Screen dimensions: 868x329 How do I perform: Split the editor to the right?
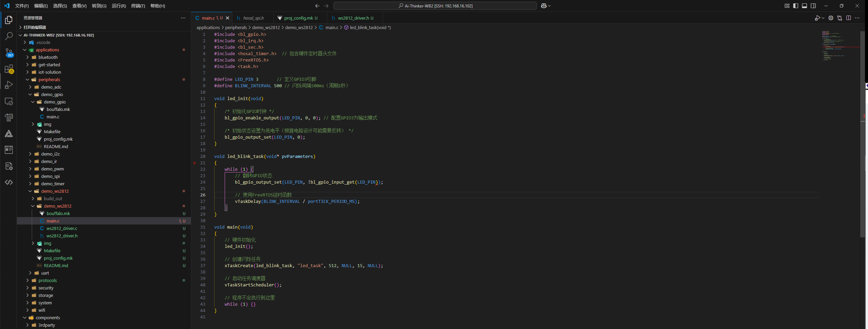(x=848, y=18)
